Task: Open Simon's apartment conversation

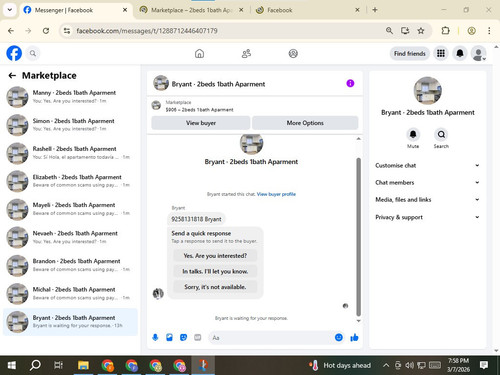Action: click(x=70, y=125)
